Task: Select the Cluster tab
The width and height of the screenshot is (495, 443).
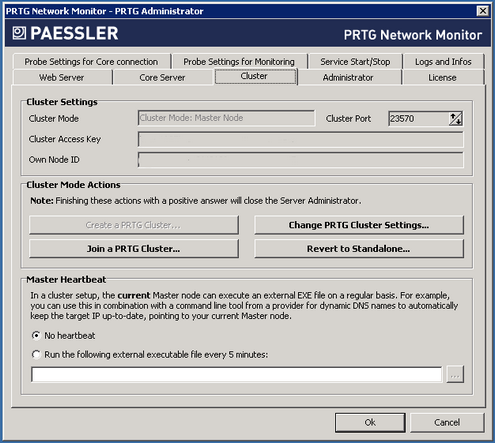Action: (254, 76)
